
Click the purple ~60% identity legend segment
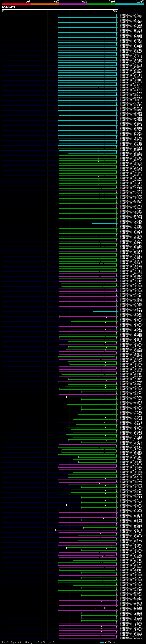point(73,4)
